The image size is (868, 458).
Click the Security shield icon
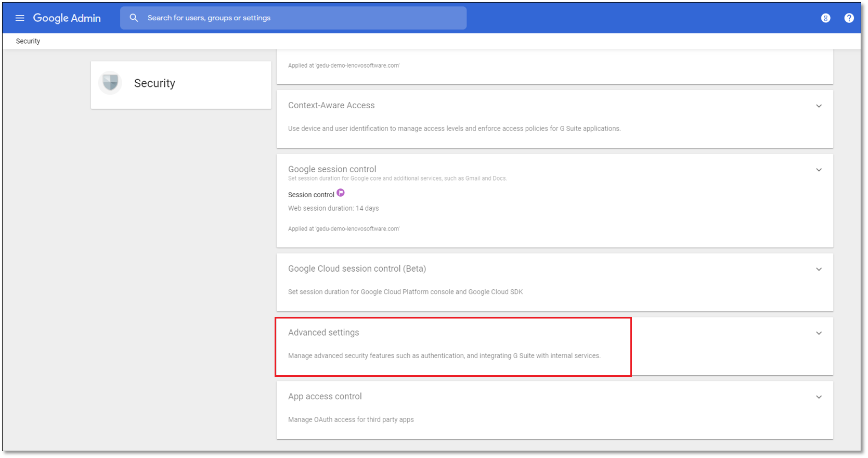tap(110, 82)
